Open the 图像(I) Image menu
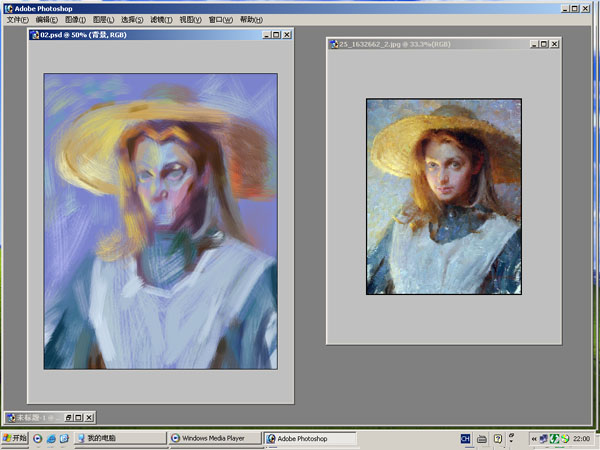Screen dimensions: 600x450 coord(75,20)
